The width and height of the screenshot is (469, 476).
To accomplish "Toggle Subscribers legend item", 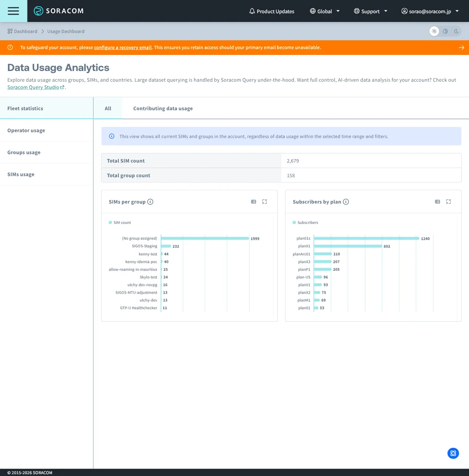I will pyautogui.click(x=306, y=223).
